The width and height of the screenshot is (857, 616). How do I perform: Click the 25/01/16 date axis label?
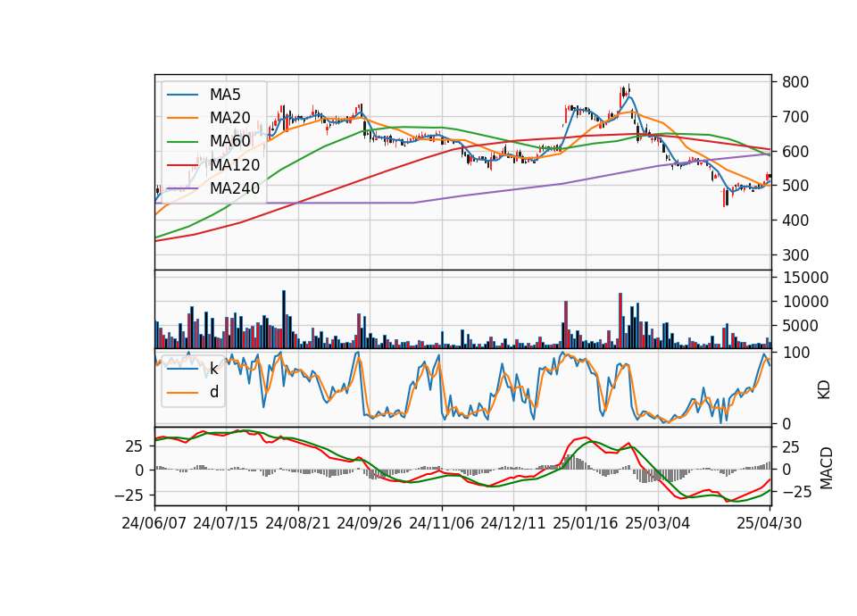coord(586,523)
